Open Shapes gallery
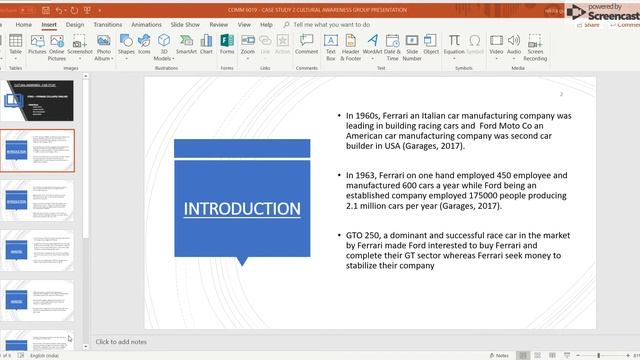This screenshot has height=360, width=640. pos(126,47)
